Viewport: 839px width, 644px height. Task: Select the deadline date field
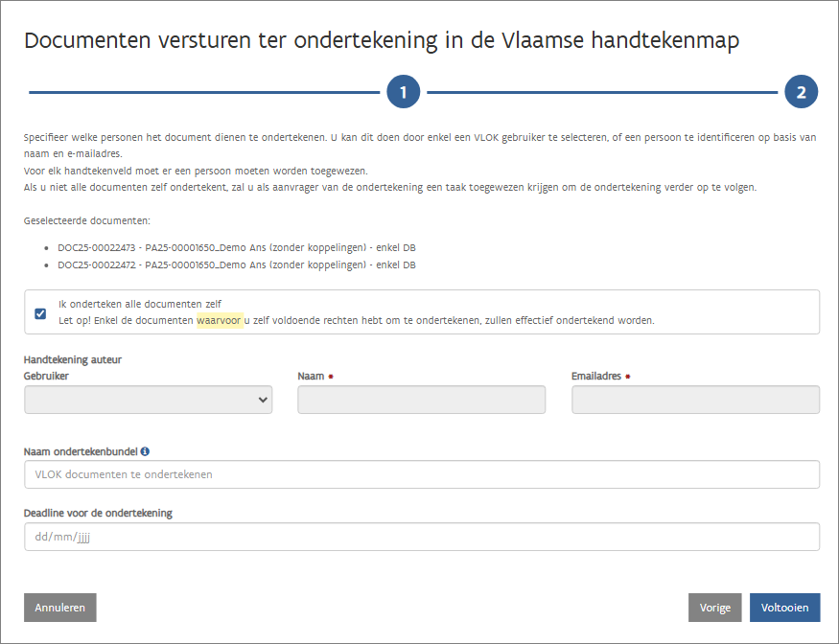421,537
